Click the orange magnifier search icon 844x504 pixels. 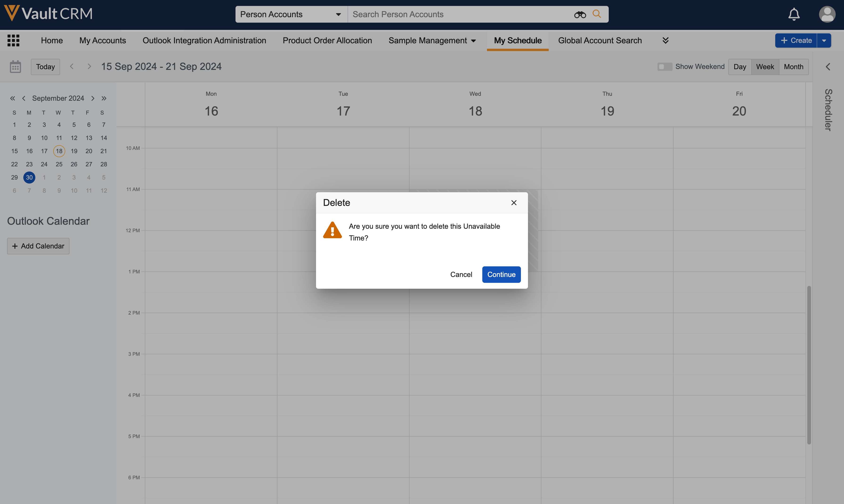point(596,14)
